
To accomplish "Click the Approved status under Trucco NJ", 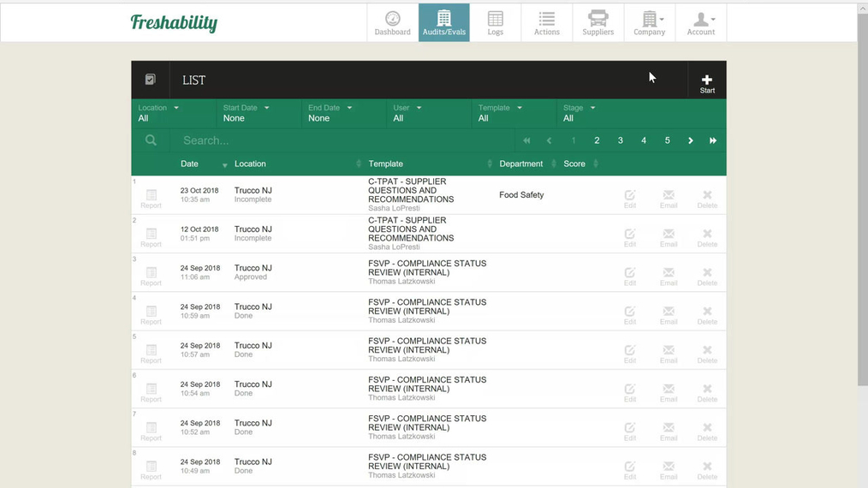I will 250,277.
